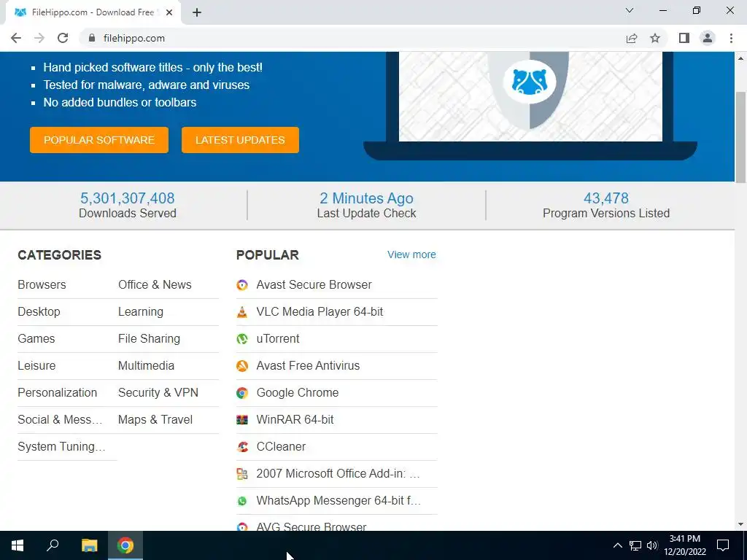Open the CCleaner link
This screenshot has width=747, height=560.
281,447
